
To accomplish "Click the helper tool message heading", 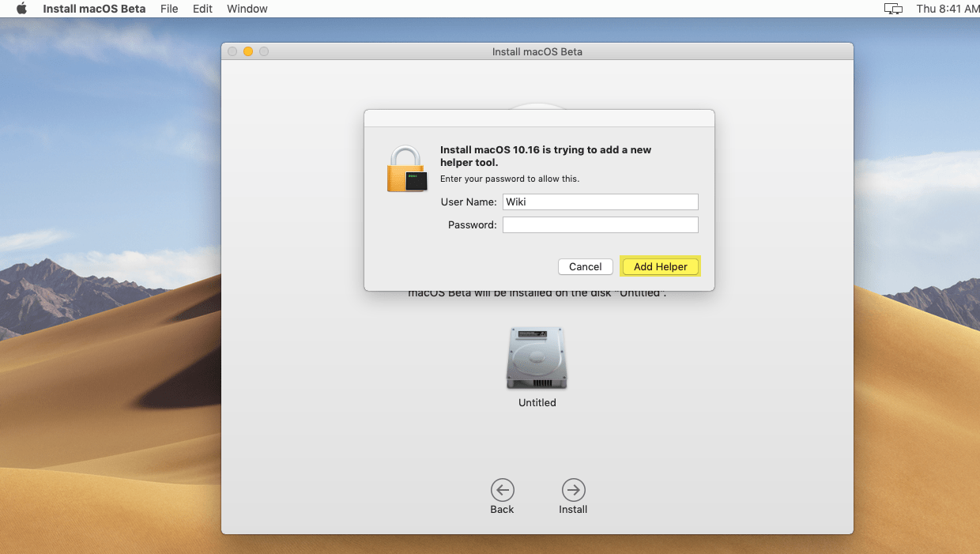I will click(546, 156).
